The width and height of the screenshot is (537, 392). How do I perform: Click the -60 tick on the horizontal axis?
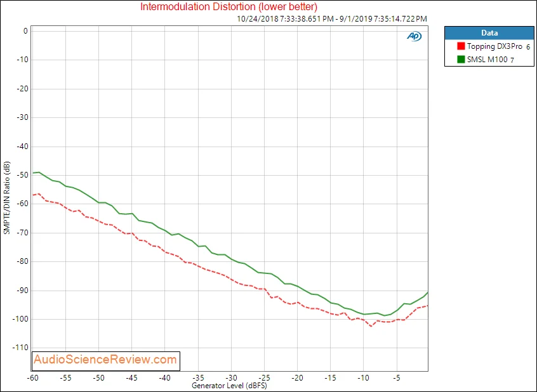click(33, 378)
